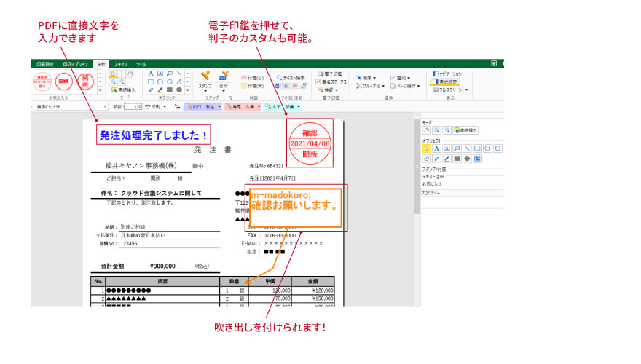Image resolution: width=641 pixels, height=364 pixels.
Task: Apply the 川口 user stamp button
Action: (201, 106)
